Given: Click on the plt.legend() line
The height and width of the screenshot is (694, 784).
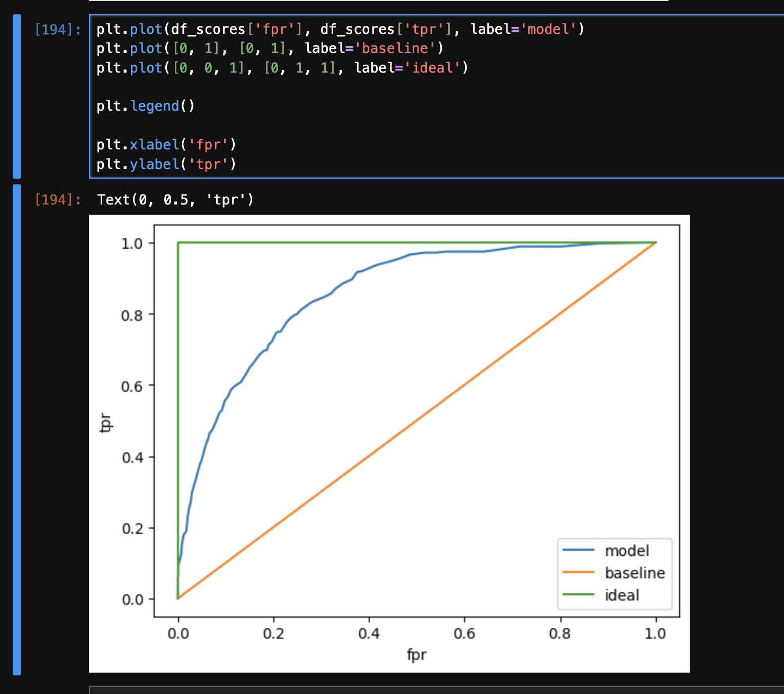Looking at the screenshot, I should click(146, 106).
